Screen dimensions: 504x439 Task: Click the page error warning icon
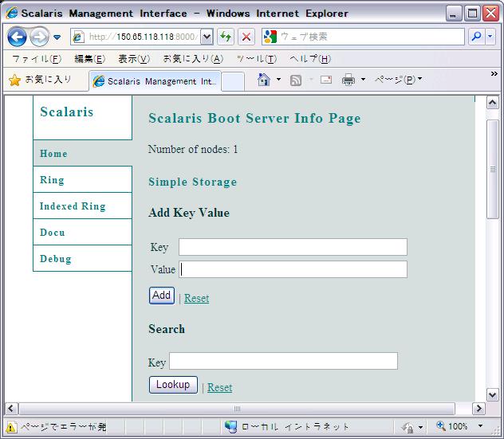(12, 426)
